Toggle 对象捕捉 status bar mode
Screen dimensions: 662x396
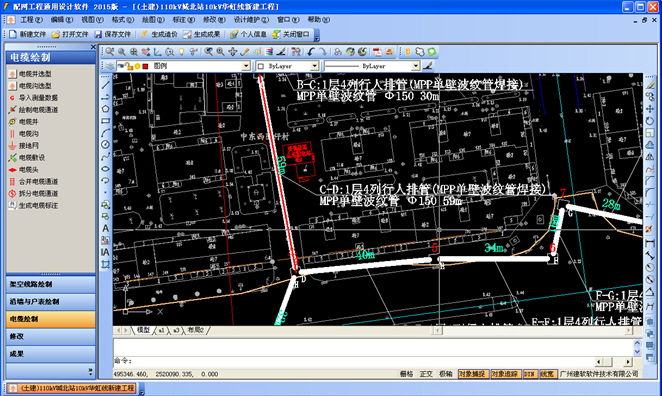coord(473,374)
